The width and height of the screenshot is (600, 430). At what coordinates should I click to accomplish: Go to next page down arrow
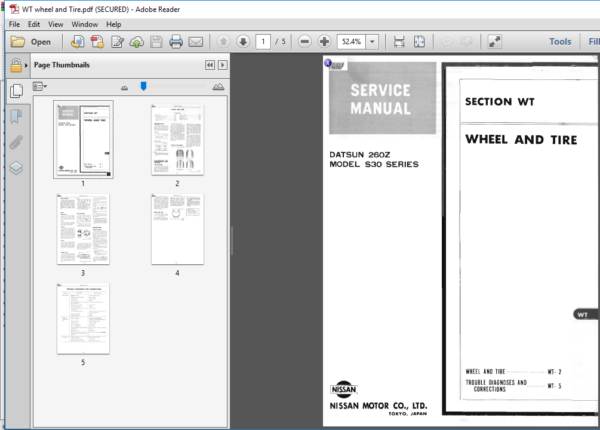tap(243, 41)
